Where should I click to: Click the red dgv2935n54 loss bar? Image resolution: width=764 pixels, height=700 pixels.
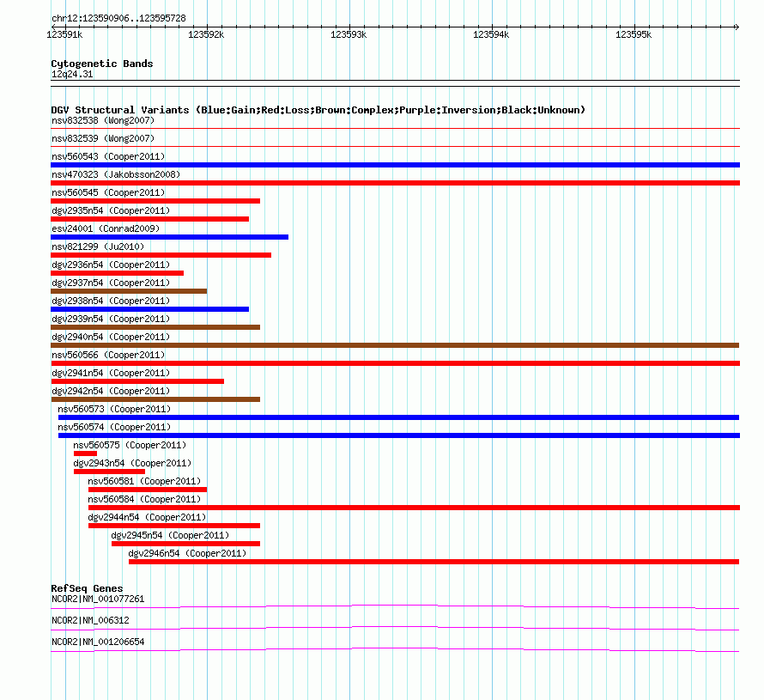tap(149, 219)
